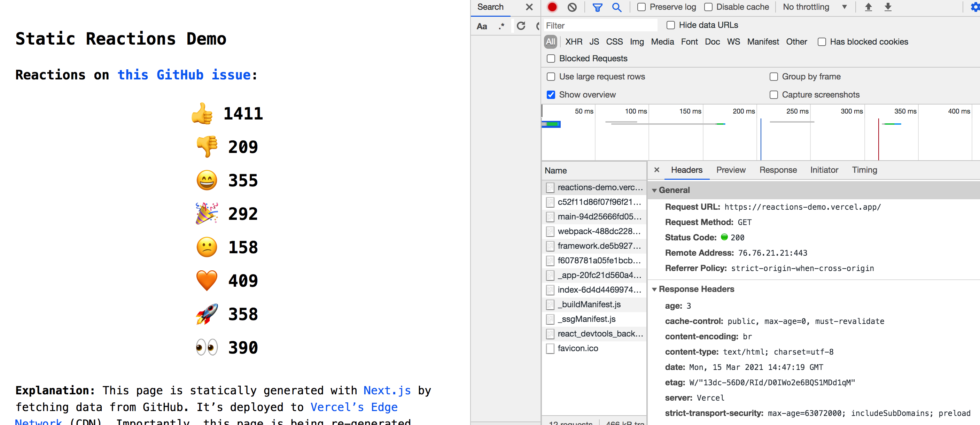
Task: Close the request details pane
Action: tap(656, 170)
